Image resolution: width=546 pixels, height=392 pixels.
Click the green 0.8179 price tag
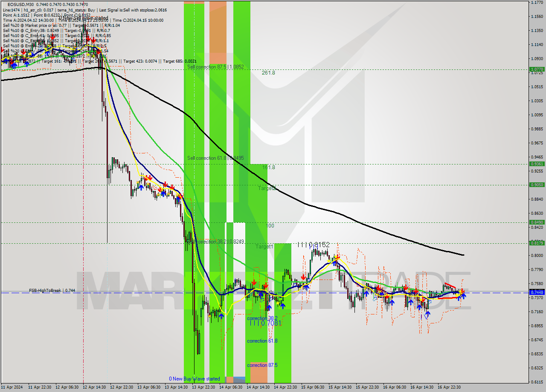pos(537,243)
